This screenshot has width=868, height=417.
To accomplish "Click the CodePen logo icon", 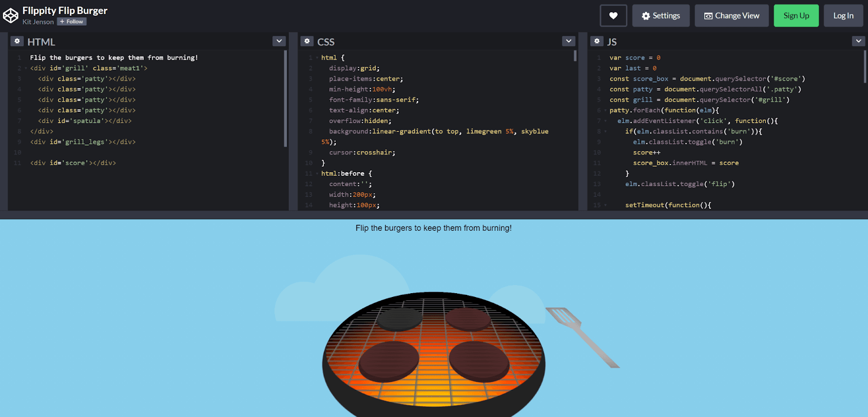I will [10, 16].
